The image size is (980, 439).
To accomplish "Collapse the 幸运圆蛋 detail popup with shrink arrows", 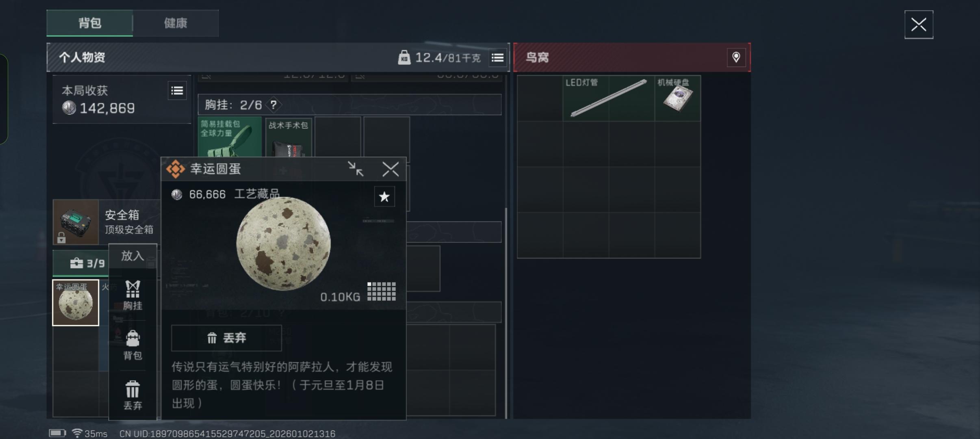I will tap(356, 169).
